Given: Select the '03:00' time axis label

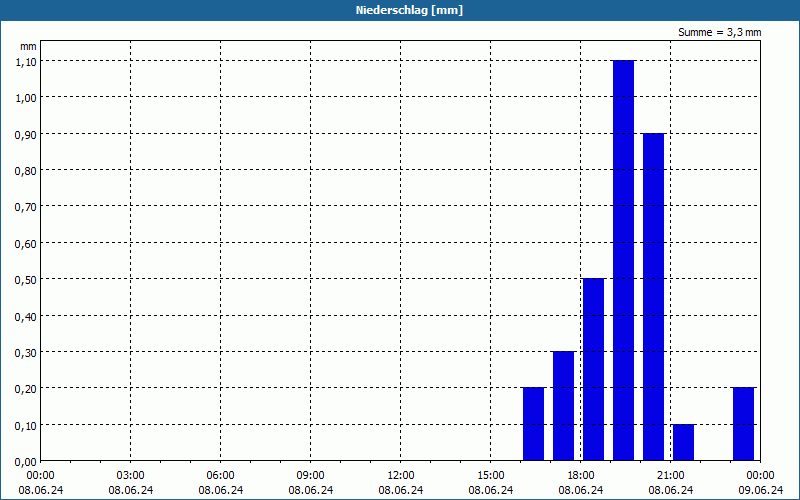Looking at the screenshot, I should pos(131,476).
